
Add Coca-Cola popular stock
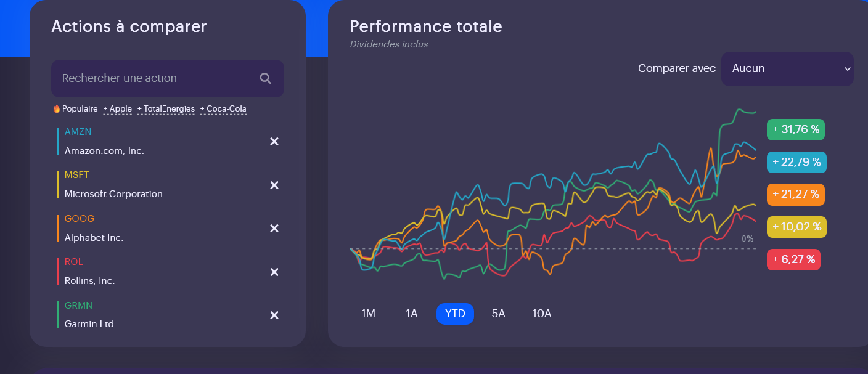coord(223,109)
